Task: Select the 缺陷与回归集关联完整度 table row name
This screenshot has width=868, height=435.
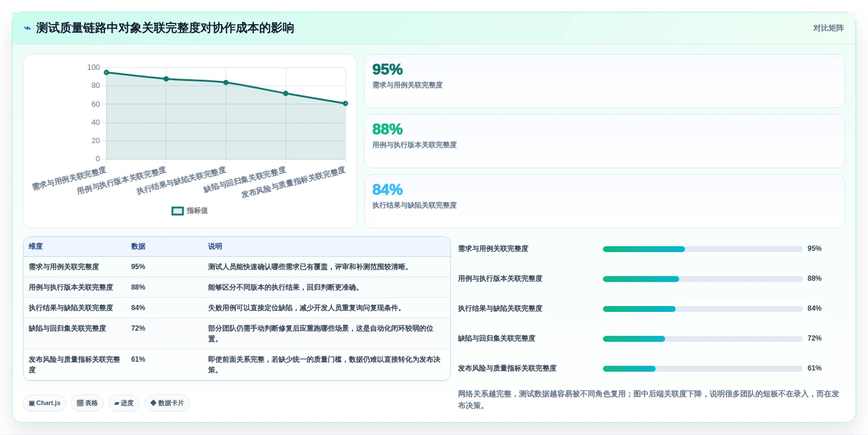Action: 67,328
